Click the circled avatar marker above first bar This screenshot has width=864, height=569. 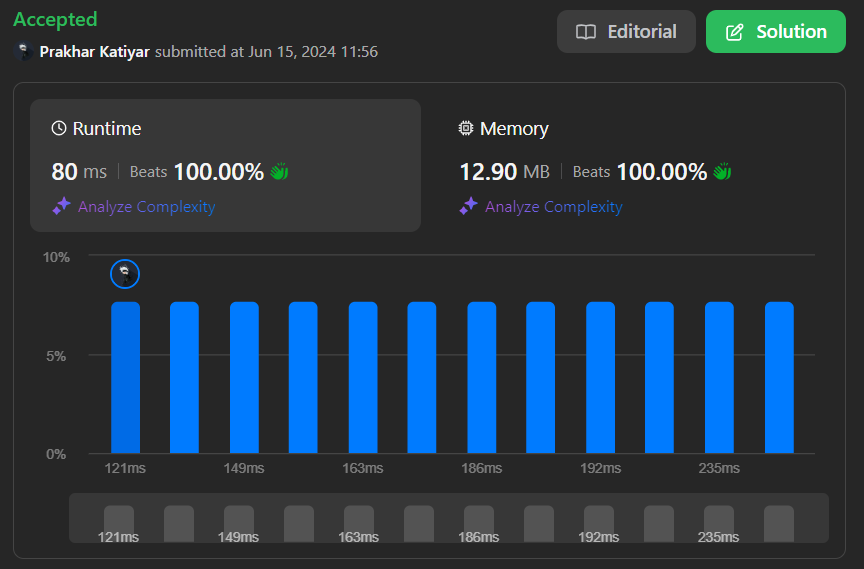click(x=124, y=273)
